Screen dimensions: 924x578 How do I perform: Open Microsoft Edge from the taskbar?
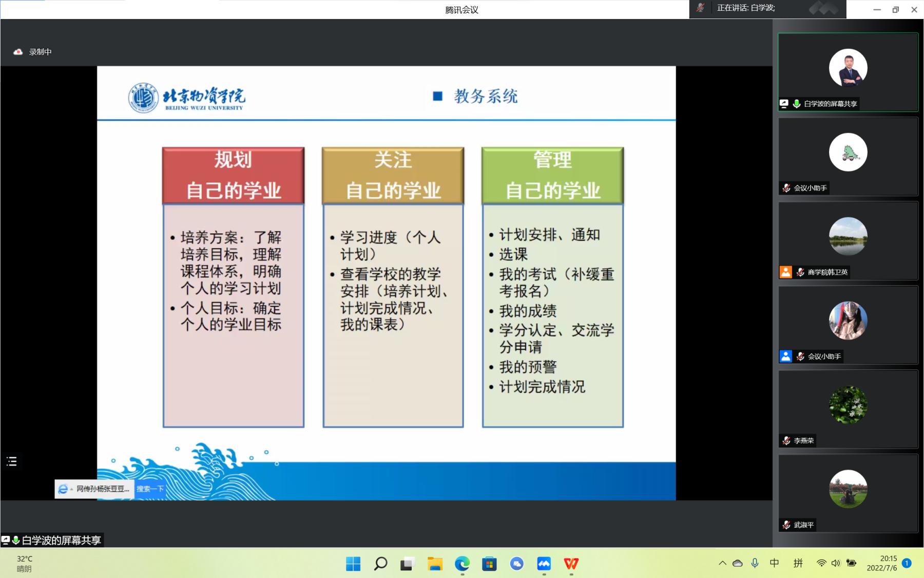tap(462, 564)
